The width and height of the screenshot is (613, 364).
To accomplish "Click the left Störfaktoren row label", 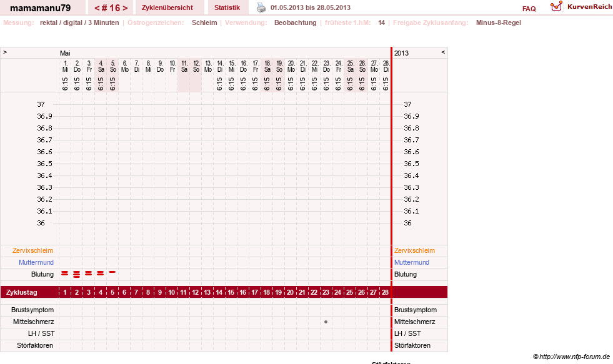I will 35,345.
